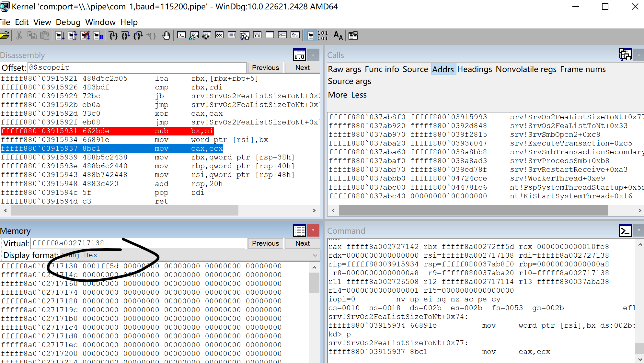Click the Font AA toolbar icon

point(338,36)
